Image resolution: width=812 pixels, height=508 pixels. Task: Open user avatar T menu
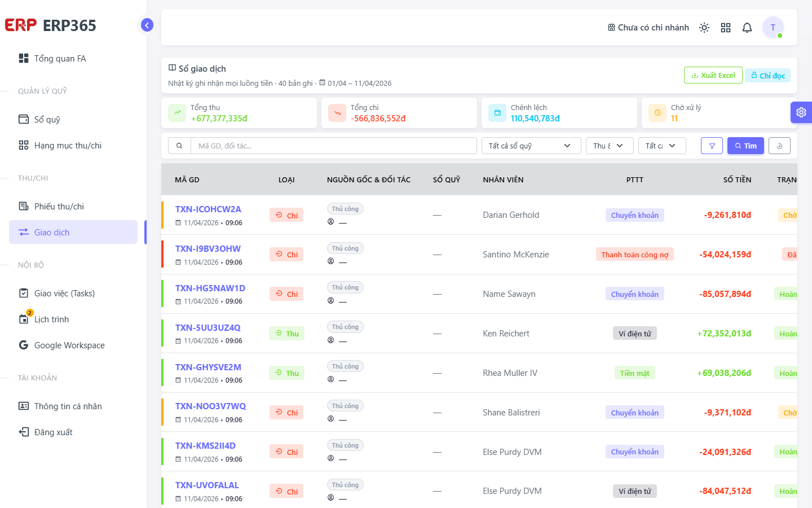(x=773, y=27)
